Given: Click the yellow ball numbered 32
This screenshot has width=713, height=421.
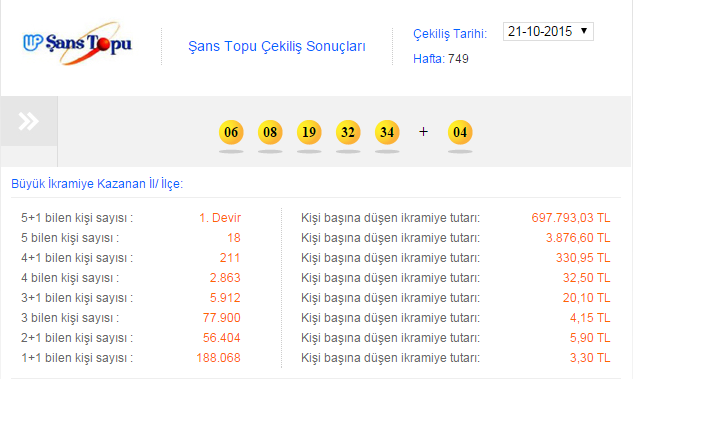Looking at the screenshot, I should (348, 132).
